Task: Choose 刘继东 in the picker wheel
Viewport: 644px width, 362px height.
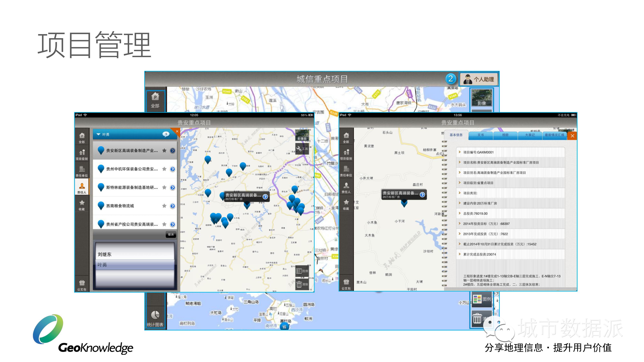Action: [x=135, y=254]
